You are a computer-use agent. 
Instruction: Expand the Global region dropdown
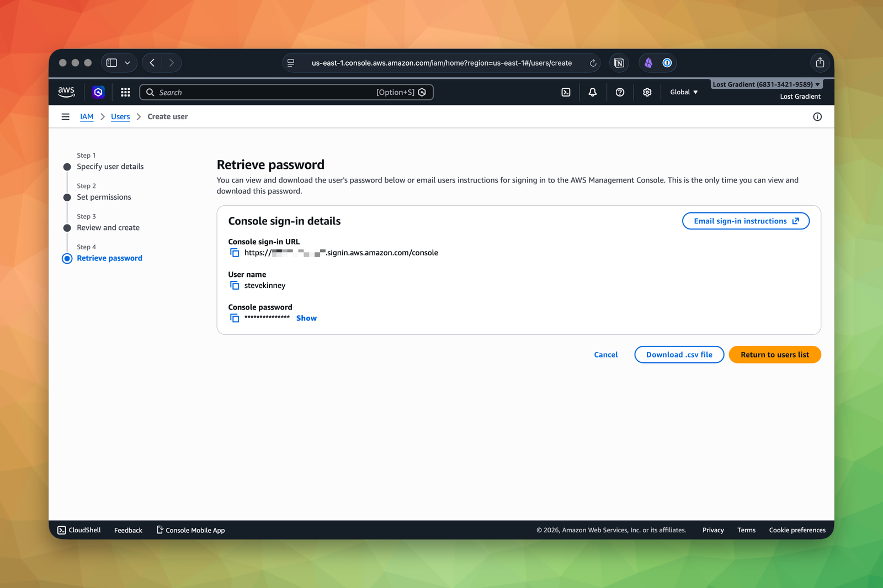coord(684,92)
